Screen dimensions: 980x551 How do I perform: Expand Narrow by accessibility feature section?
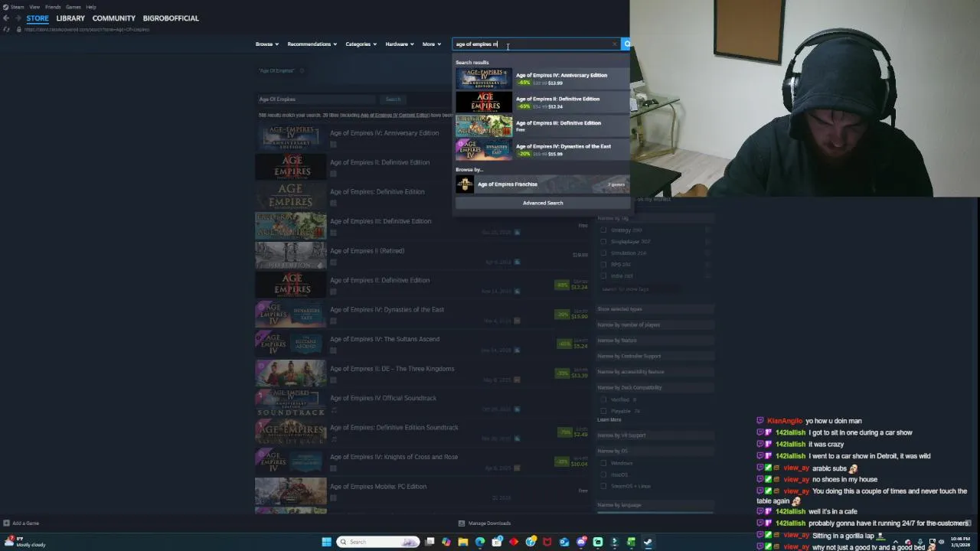point(655,372)
